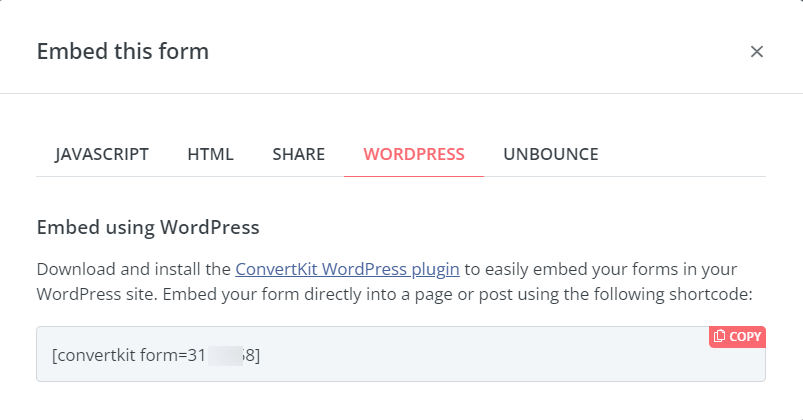Open the HTML embed tab
Image resolution: width=803 pixels, height=420 pixels.
(210, 154)
